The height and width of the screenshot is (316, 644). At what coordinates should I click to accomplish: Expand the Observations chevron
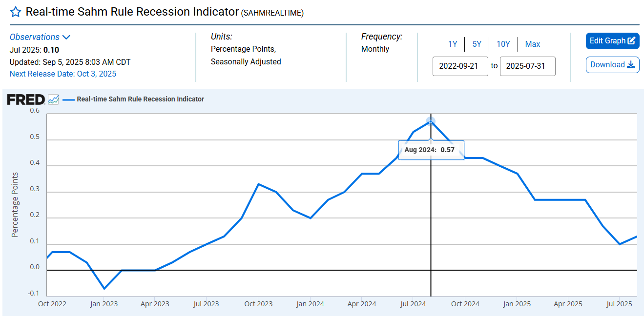click(x=66, y=37)
